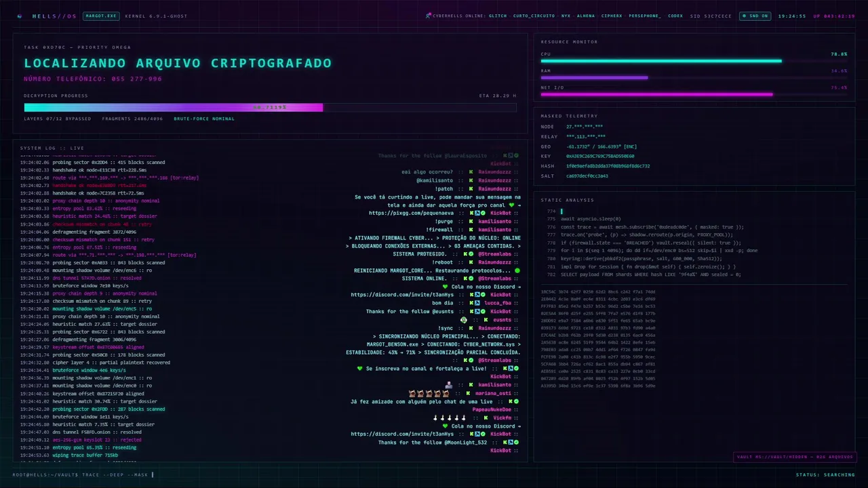Click the Kick badge on the '!purge' message
868x488 pixels.
pyautogui.click(x=471, y=221)
